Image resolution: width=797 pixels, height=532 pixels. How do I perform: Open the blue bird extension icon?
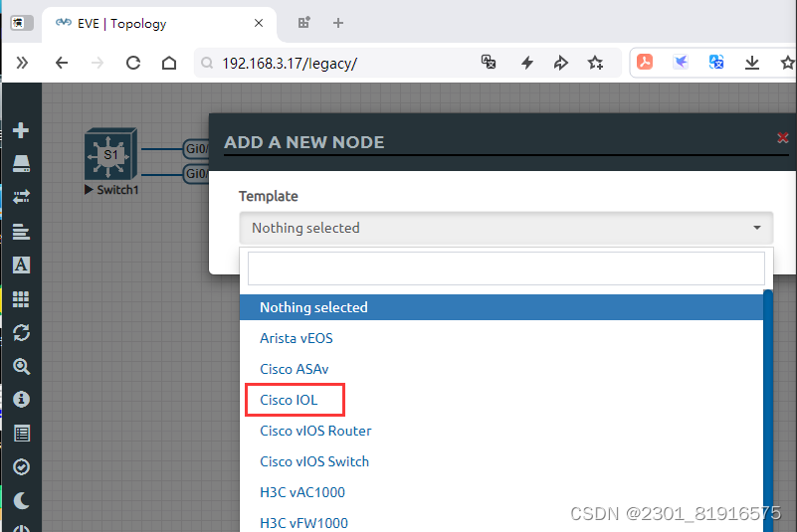click(681, 62)
